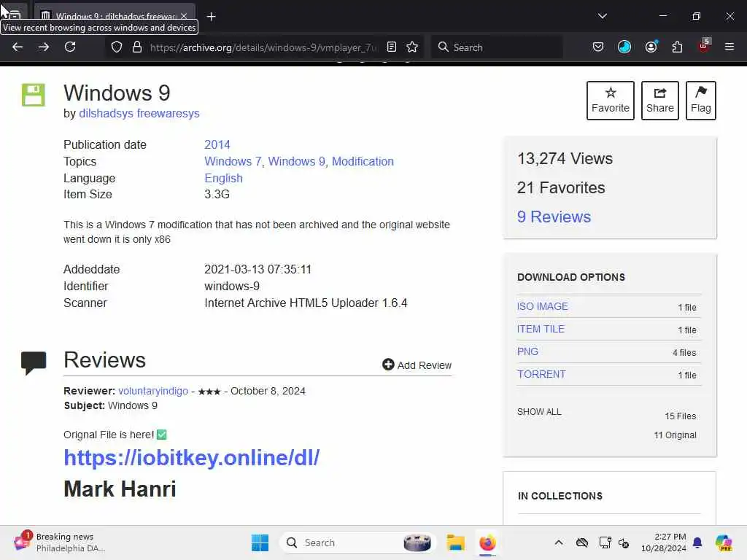Click the Firefox sync circle icon
The height and width of the screenshot is (560, 747).
tap(624, 47)
